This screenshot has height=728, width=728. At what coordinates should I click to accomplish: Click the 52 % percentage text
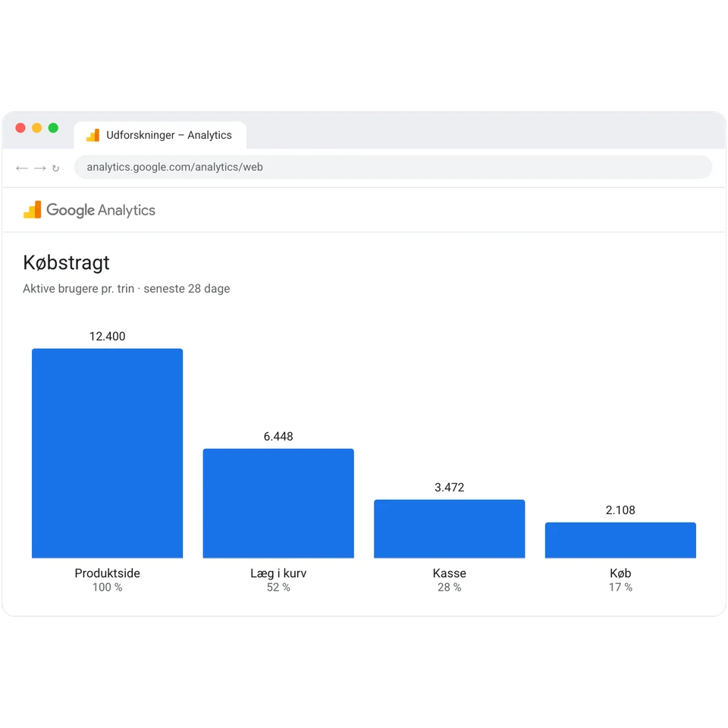[x=278, y=587]
